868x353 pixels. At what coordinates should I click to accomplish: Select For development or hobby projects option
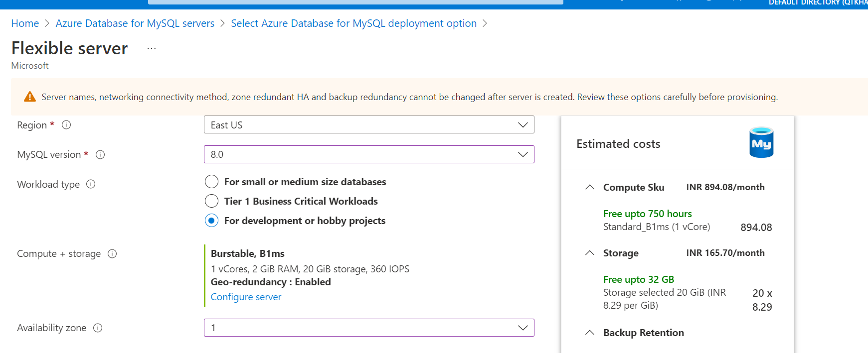point(211,221)
